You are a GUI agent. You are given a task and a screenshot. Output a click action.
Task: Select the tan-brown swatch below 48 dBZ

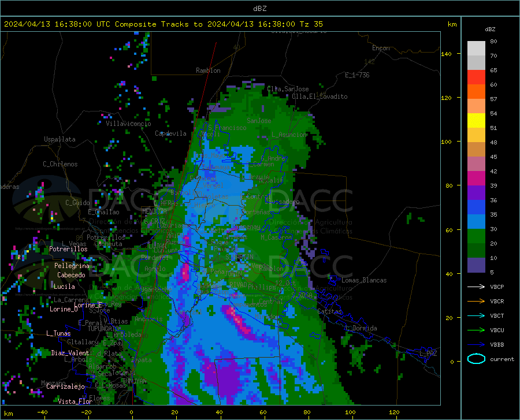click(x=476, y=150)
